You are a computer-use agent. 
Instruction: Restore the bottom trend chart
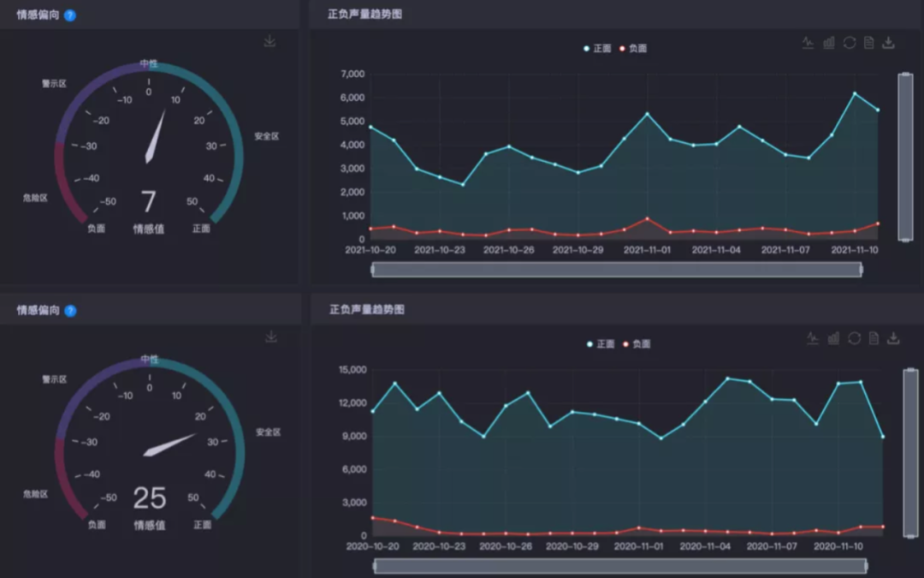[854, 338]
